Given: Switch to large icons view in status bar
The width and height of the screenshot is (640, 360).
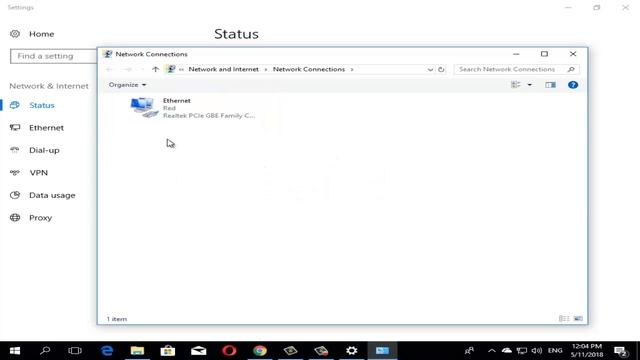Looking at the screenshot, I should (x=578, y=318).
